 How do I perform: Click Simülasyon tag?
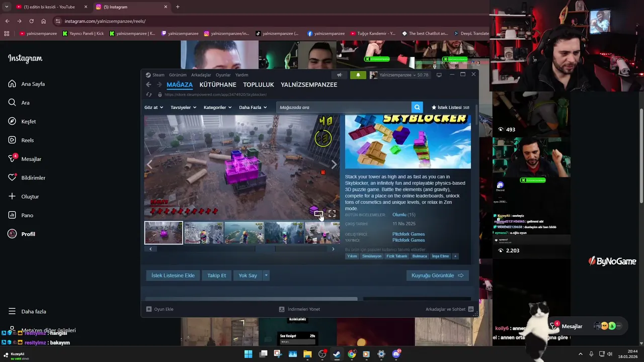click(372, 256)
